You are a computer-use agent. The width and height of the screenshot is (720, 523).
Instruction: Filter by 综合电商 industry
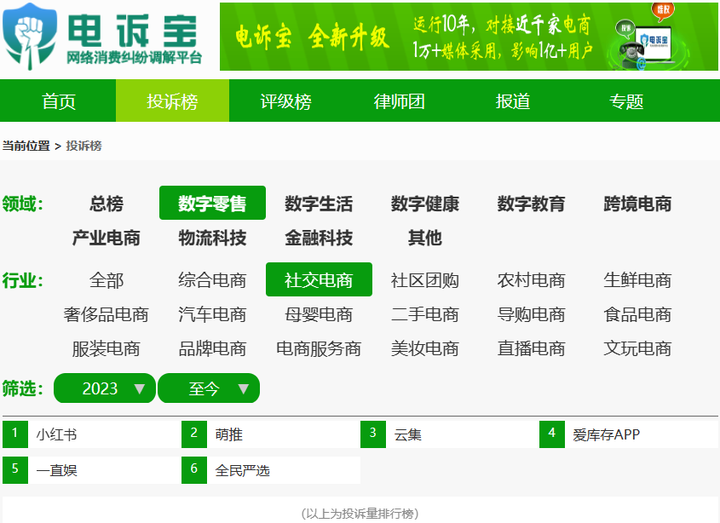pyautogui.click(x=212, y=280)
